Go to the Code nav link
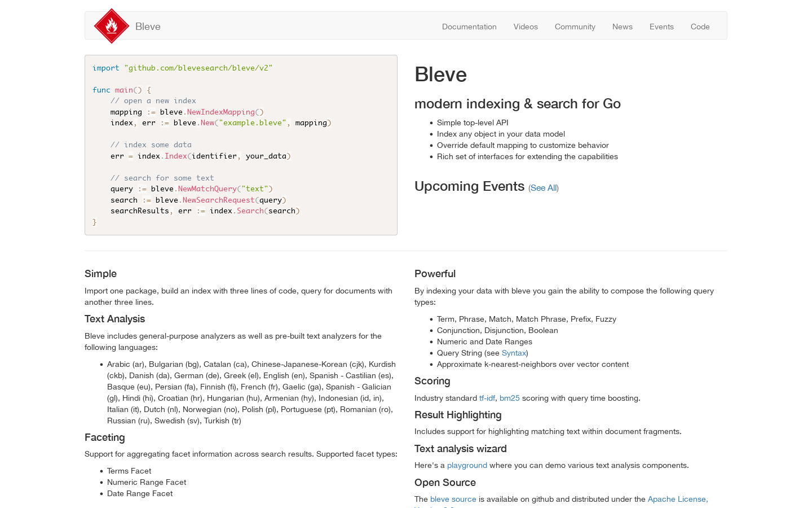 click(x=700, y=27)
